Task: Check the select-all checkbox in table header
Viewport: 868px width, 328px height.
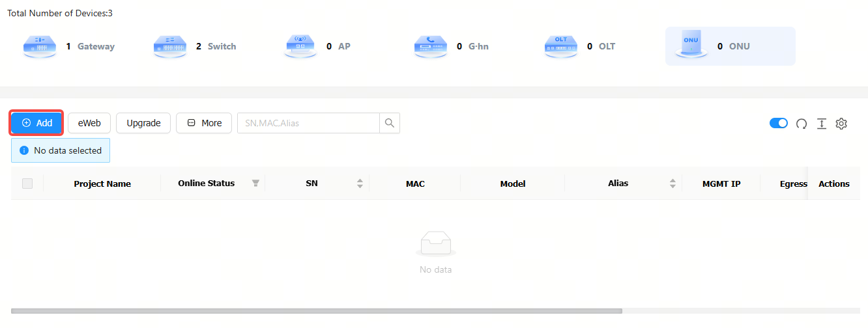Action: [x=27, y=184]
